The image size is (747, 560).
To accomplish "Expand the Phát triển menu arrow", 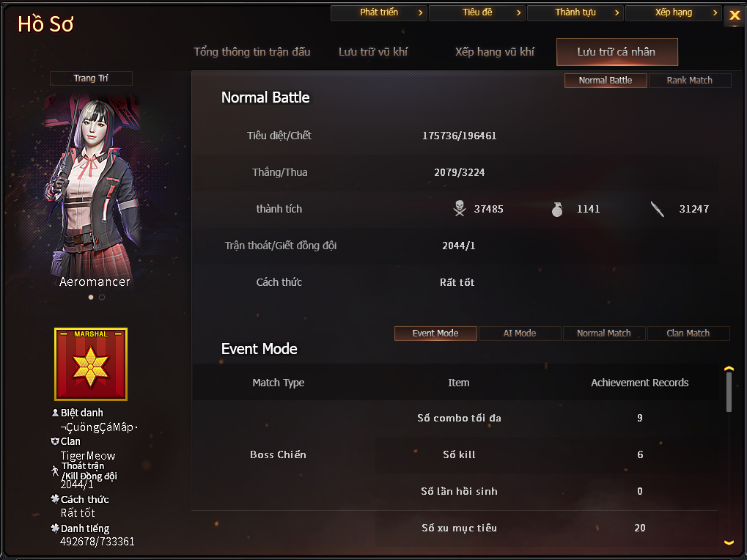I will point(420,13).
